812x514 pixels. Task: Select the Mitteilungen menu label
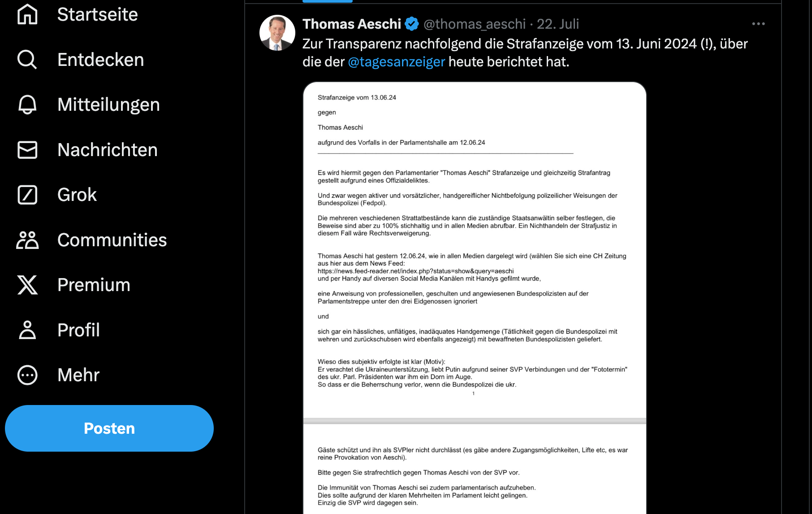pyautogui.click(x=108, y=105)
